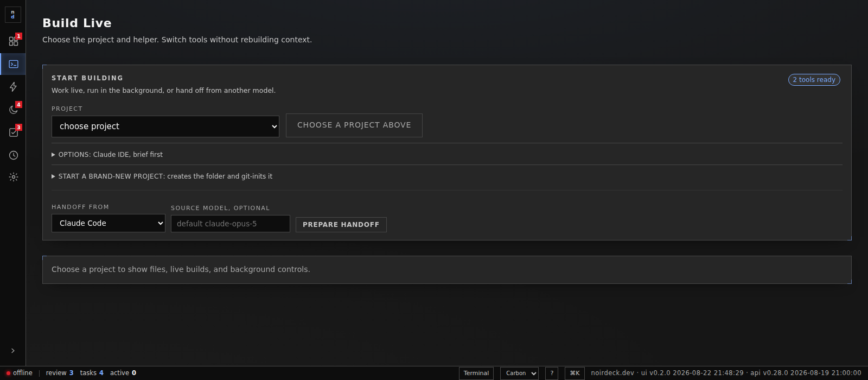Click the Build Live heading

point(77,23)
